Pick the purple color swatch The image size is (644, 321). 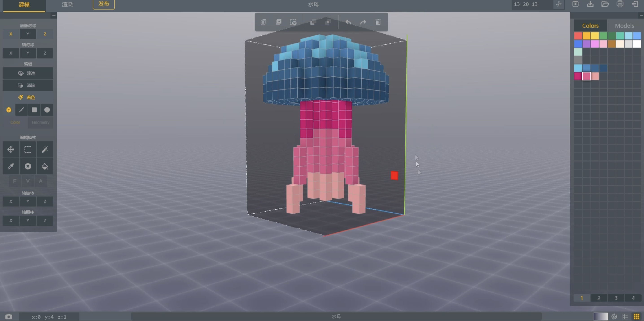pyautogui.click(x=586, y=44)
